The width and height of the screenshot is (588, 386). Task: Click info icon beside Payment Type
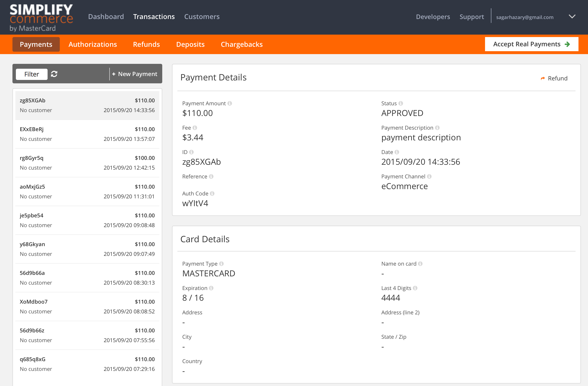point(221,264)
